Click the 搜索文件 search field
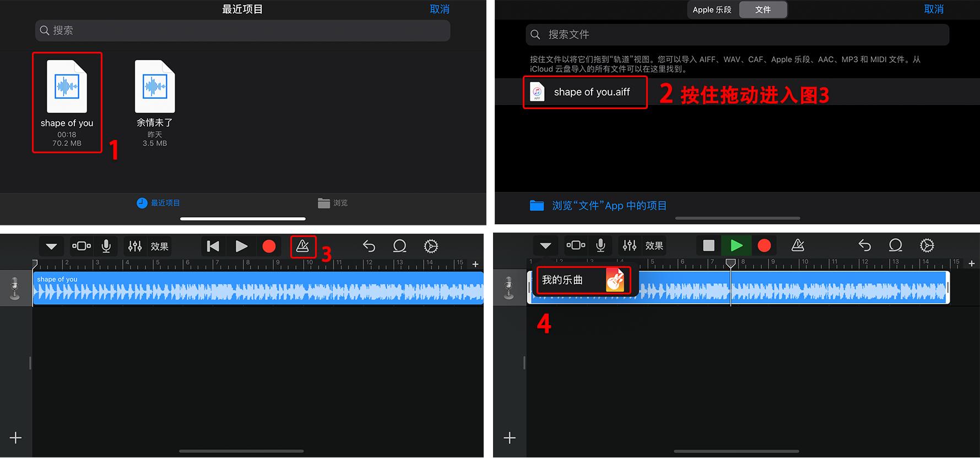This screenshot has width=980, height=458. coord(737,35)
